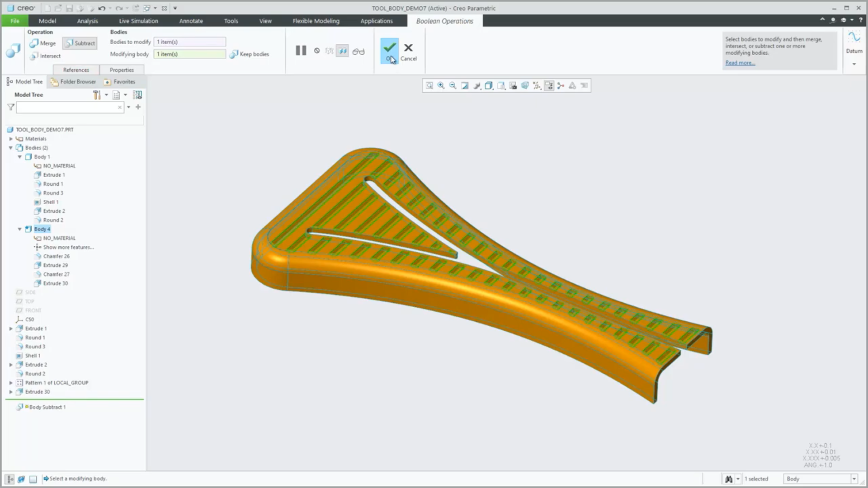Toggle the Annotation Display icon
This screenshot has height=488, width=868.
click(x=549, y=86)
